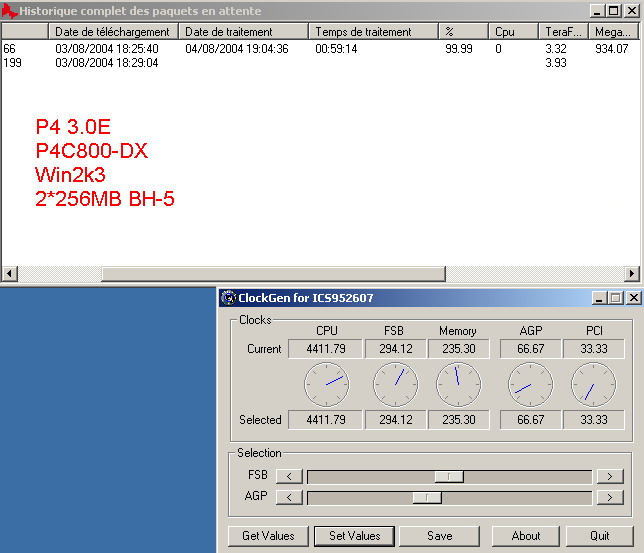Viewport: 644px width, 553px height.
Task: Click the Set Values button
Action: [354, 536]
